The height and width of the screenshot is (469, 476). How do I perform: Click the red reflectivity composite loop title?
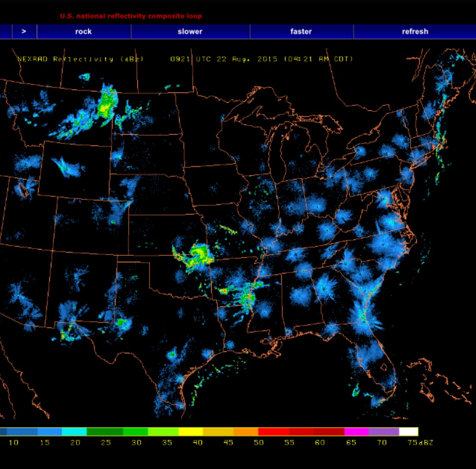131,16
